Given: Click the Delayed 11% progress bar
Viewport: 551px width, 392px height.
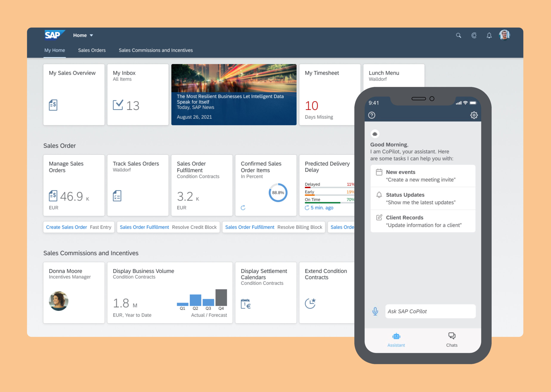Looking at the screenshot, I should click(x=330, y=187).
